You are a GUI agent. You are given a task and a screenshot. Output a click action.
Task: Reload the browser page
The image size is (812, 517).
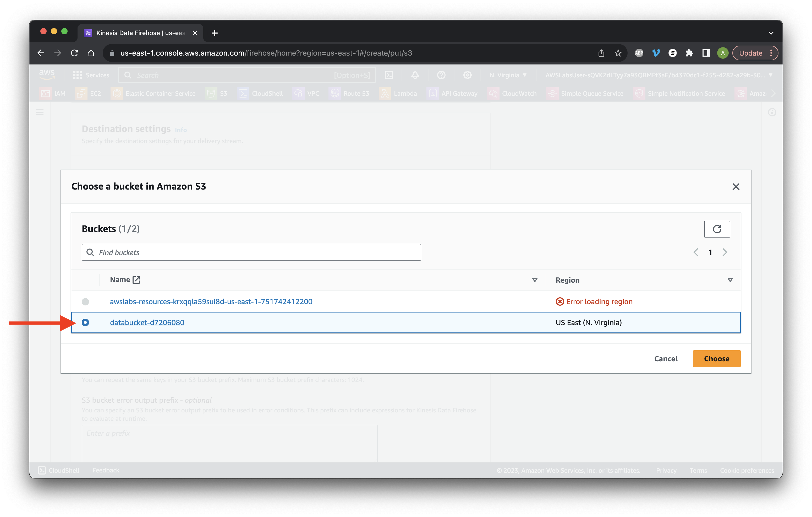tap(75, 53)
